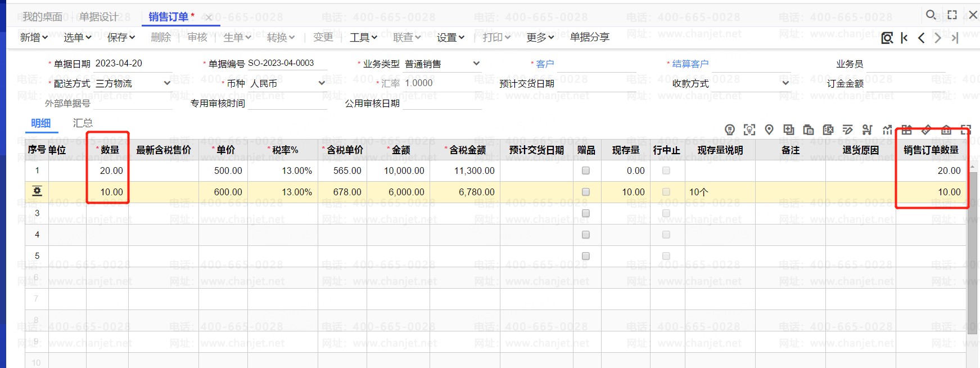Click the location pin icon above grid
This screenshot has width=980, height=368.
coord(769,130)
